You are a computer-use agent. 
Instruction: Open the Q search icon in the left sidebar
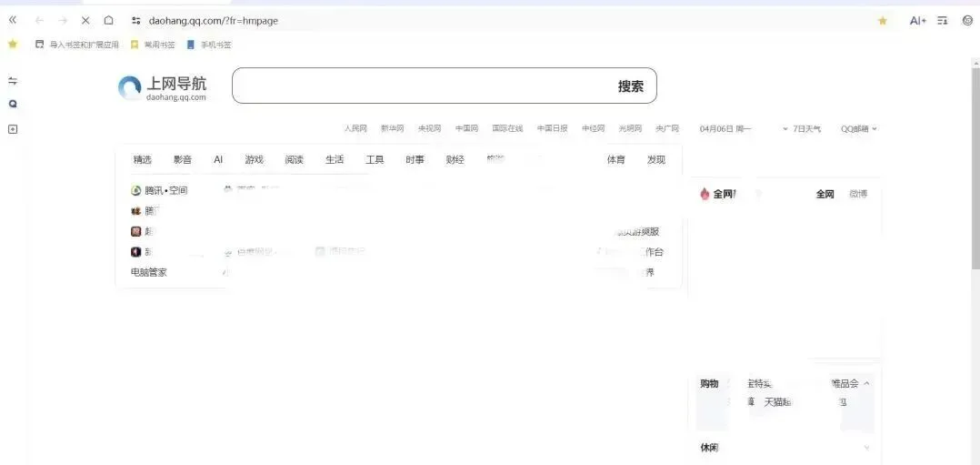pos(13,105)
